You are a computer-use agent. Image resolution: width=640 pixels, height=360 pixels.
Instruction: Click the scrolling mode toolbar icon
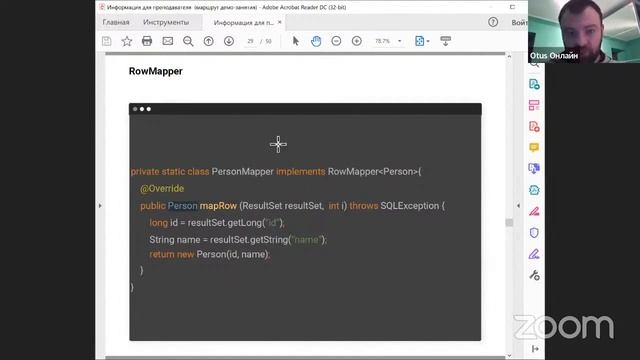pos(445,41)
